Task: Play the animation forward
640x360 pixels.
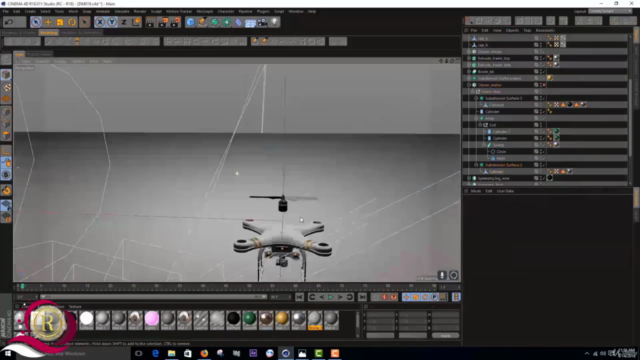Action: [x=331, y=297]
